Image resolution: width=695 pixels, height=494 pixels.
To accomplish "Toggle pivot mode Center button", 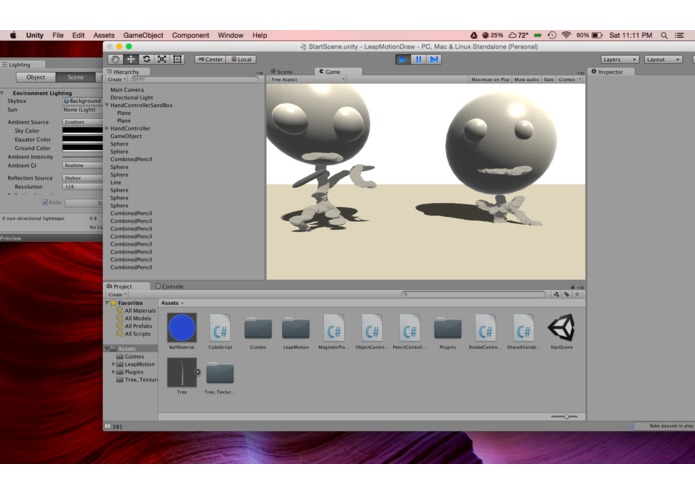I will 211,59.
